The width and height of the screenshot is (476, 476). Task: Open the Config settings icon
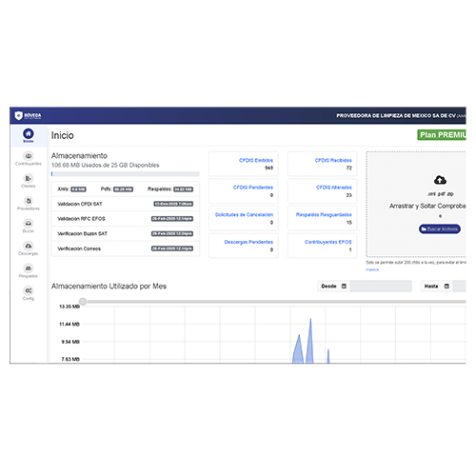(29, 290)
